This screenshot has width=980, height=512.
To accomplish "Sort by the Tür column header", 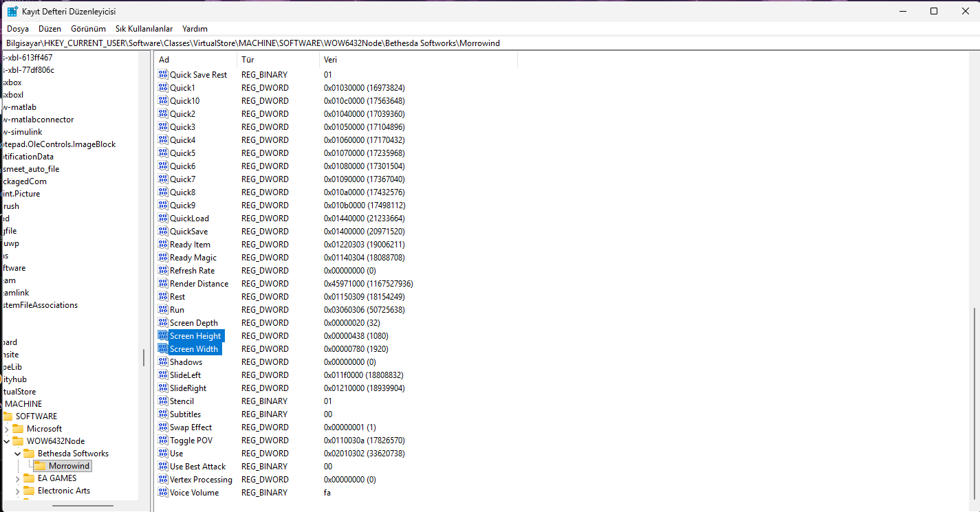I will point(279,60).
